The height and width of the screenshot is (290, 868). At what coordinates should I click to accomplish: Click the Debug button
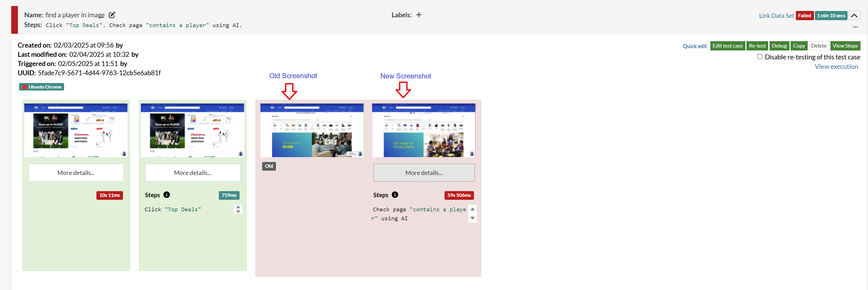tap(779, 46)
